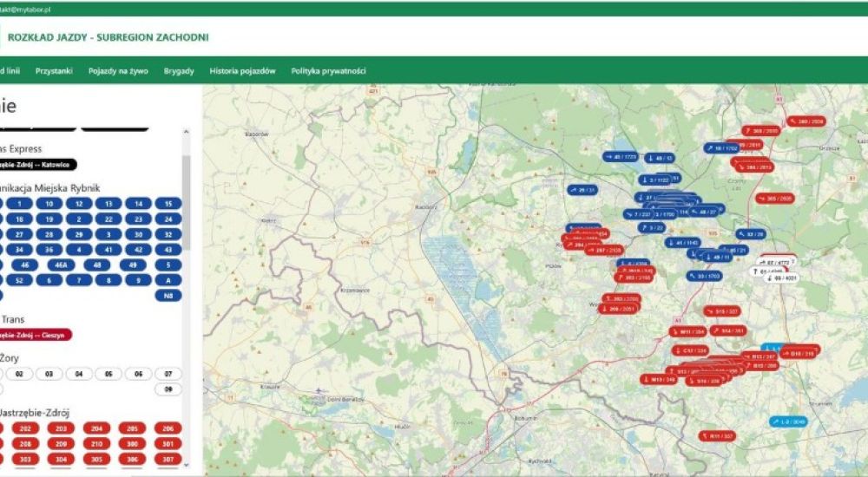Select Rybnik blue line 34
Screen dimensions: 868x477
click(19, 250)
